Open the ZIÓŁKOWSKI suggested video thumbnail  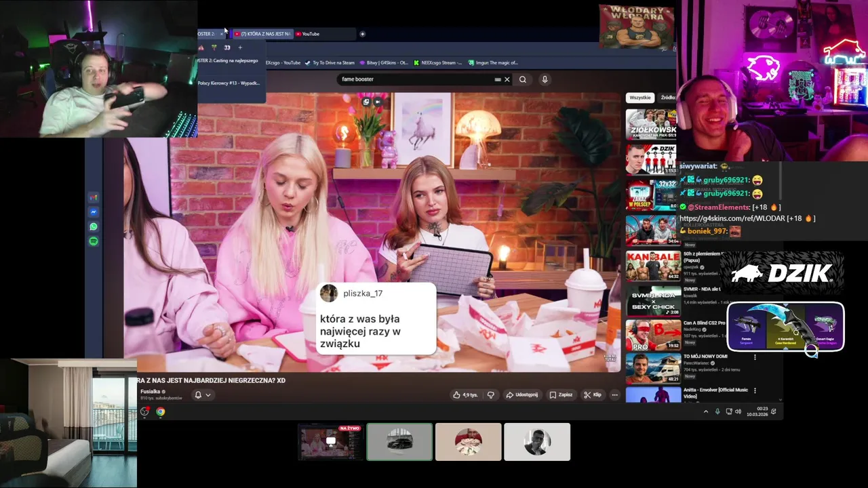click(651, 123)
